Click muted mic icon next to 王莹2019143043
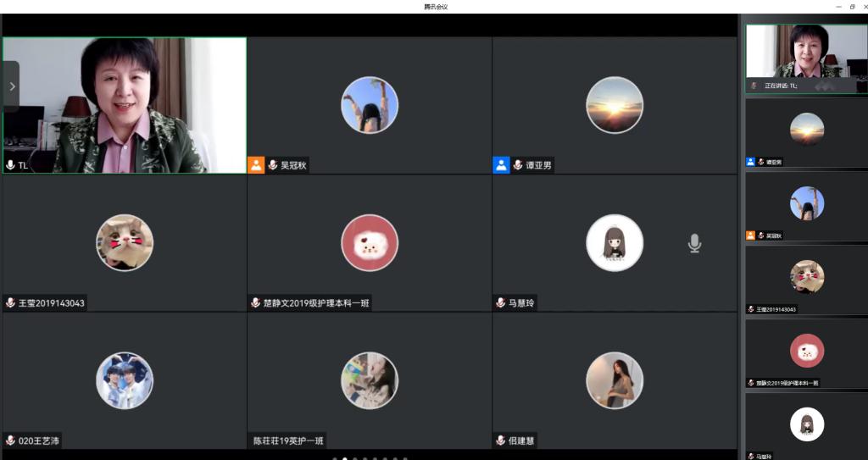Viewport: 868px width, 460px height. click(x=10, y=302)
